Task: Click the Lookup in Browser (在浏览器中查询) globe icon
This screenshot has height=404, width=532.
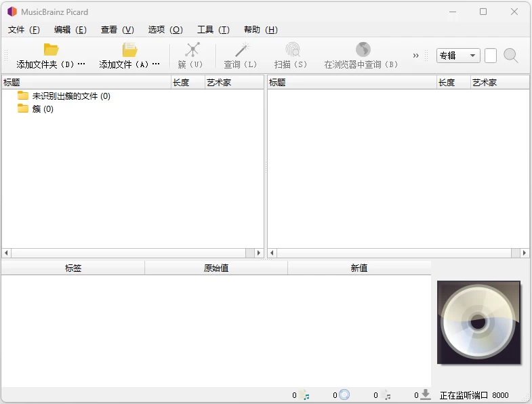Action: [x=363, y=49]
